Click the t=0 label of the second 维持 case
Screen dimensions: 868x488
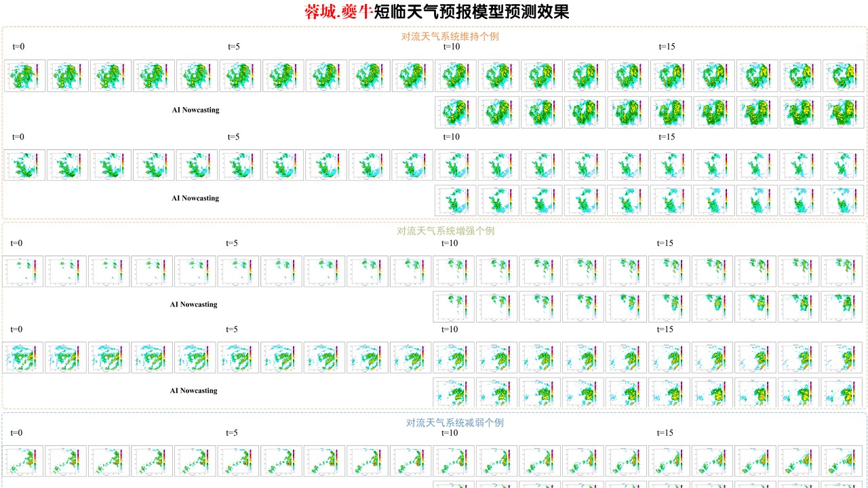[18, 137]
